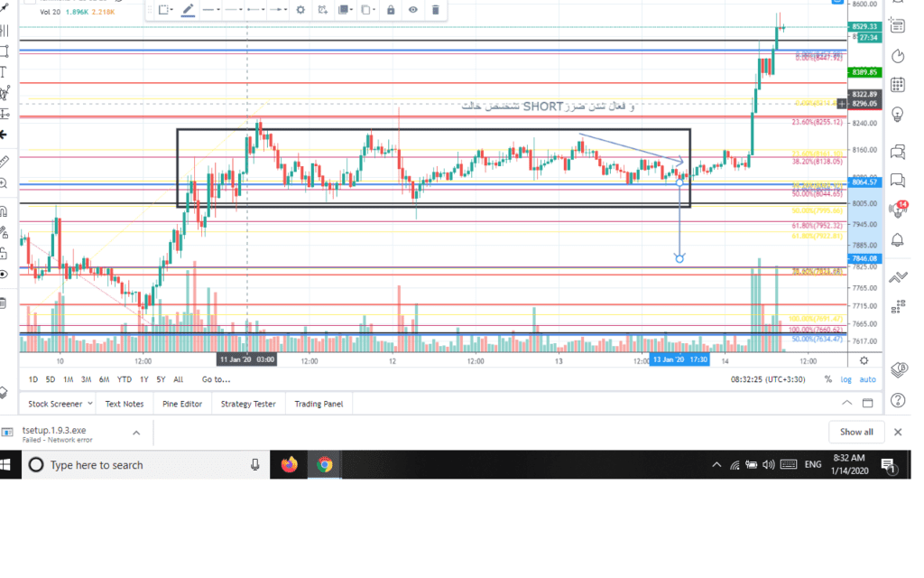
Task: Switch to the Pine Editor tab
Action: coord(182,404)
